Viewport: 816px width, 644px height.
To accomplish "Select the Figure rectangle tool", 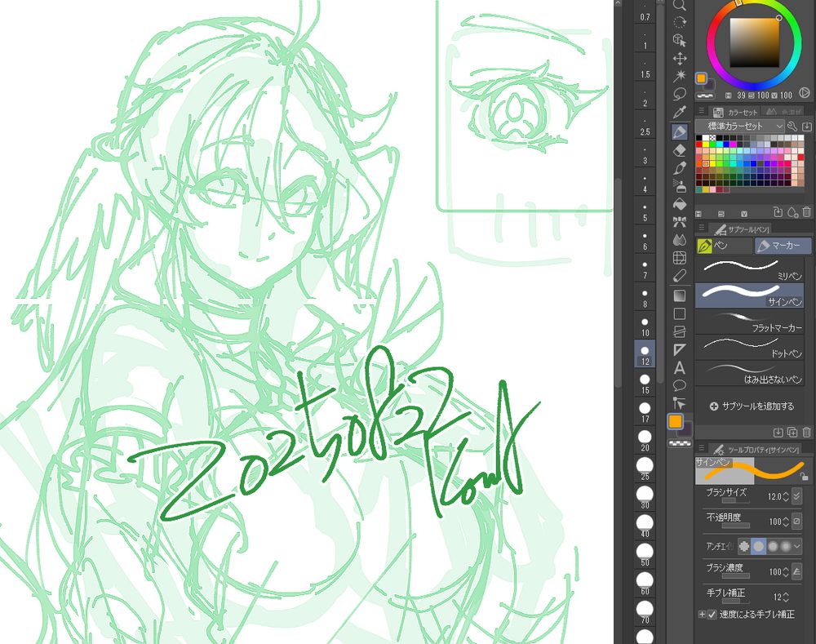I will (x=679, y=314).
